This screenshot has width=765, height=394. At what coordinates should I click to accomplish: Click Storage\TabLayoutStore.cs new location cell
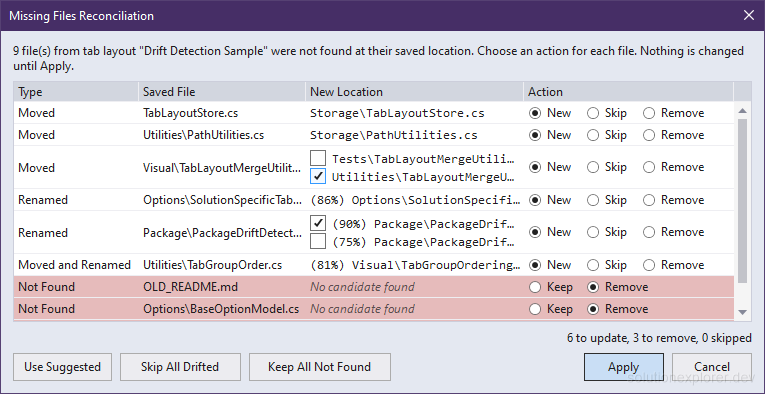tap(414, 113)
